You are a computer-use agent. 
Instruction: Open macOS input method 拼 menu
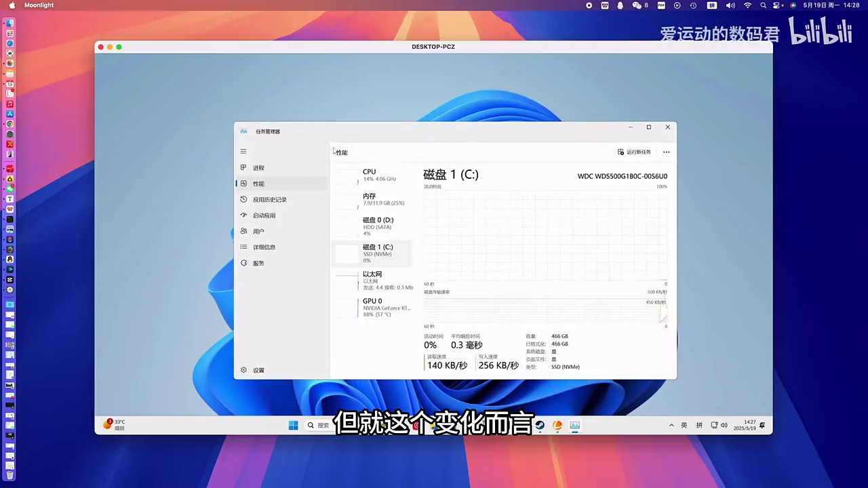pos(712,5)
